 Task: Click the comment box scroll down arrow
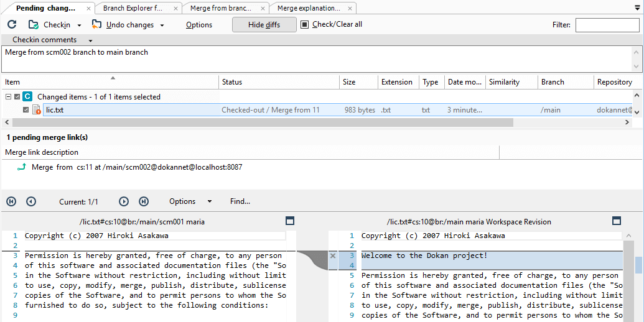[x=637, y=67]
